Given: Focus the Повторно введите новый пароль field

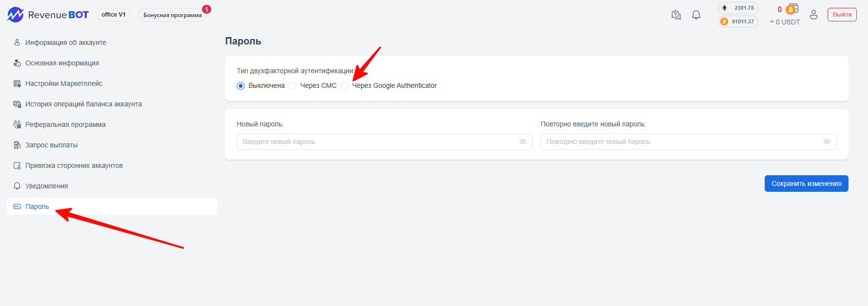Looking at the screenshot, I should (x=688, y=142).
